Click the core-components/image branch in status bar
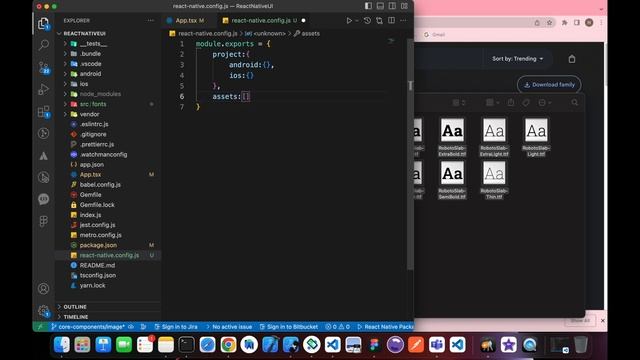Screen dimensions: 640x360 [x=88, y=327]
